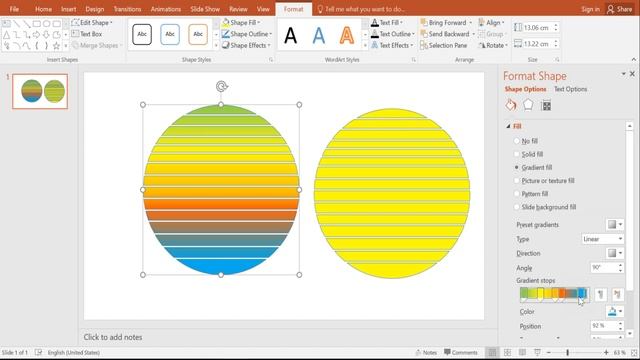This screenshot has height=360, width=640.
Task: Open the gradient Direction dropdown
Action: [x=615, y=253]
